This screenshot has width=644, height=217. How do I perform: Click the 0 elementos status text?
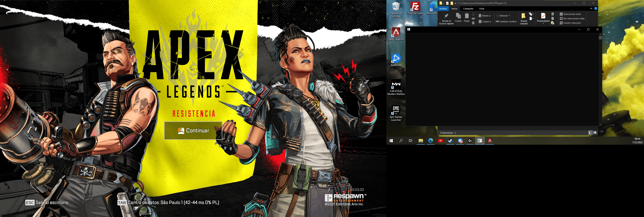[x=447, y=133]
